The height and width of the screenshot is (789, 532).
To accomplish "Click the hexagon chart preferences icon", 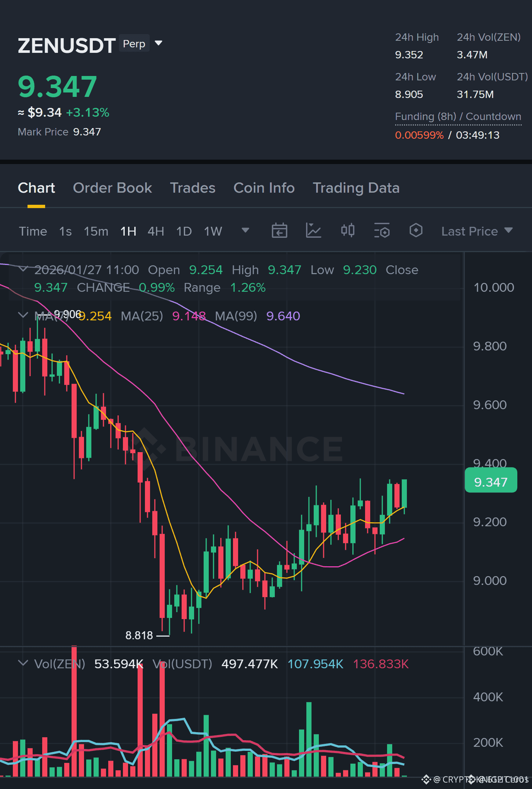I will [416, 231].
